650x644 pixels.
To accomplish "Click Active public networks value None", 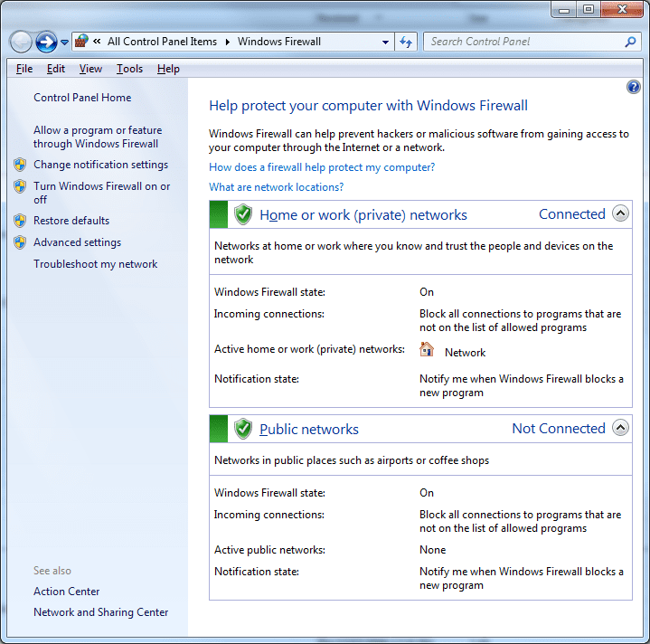I will tap(433, 550).
